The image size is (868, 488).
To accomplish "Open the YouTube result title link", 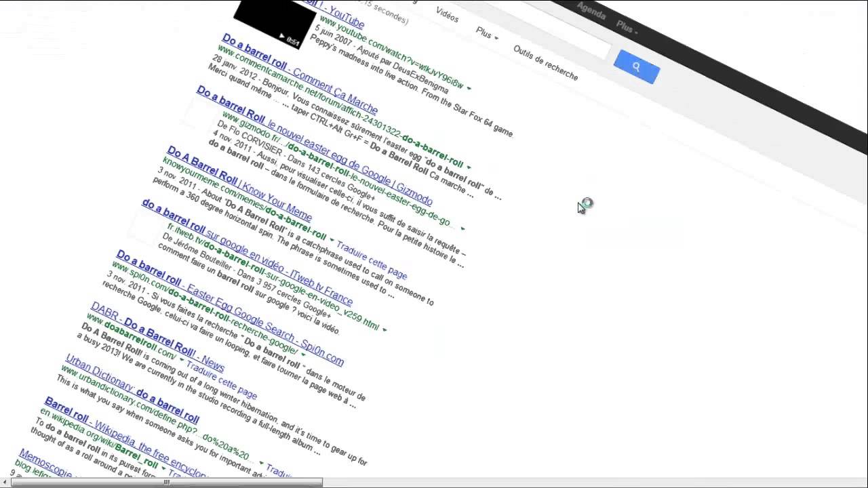I will pyautogui.click(x=334, y=12).
